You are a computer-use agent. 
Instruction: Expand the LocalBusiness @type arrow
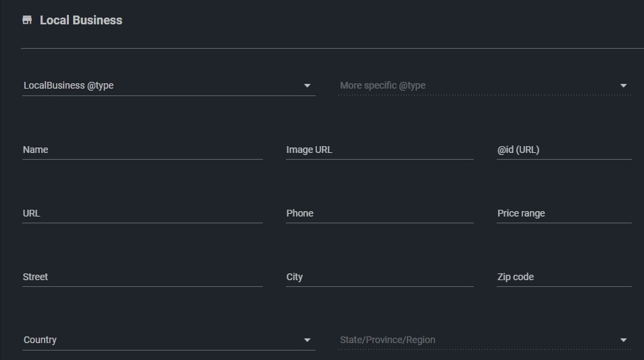click(x=307, y=86)
